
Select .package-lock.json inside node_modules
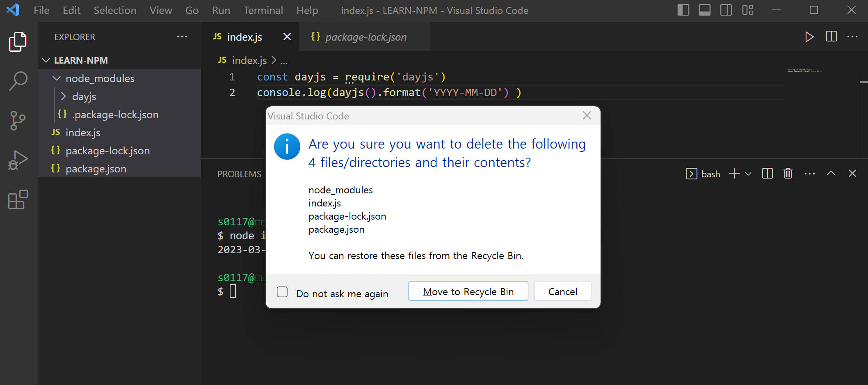[119, 115]
